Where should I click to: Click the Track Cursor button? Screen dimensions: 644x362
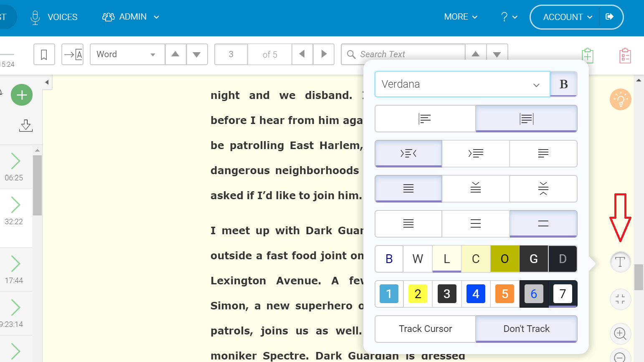coord(425,329)
